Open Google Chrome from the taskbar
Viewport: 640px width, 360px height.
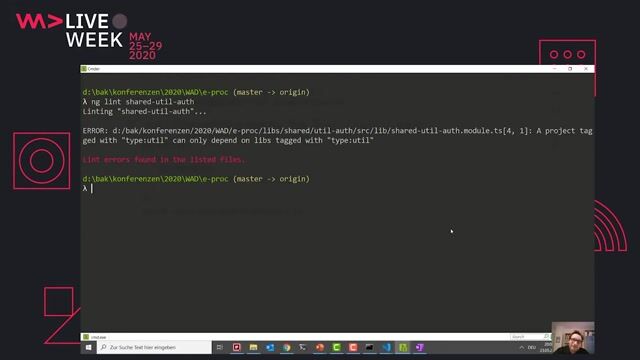click(x=287, y=347)
